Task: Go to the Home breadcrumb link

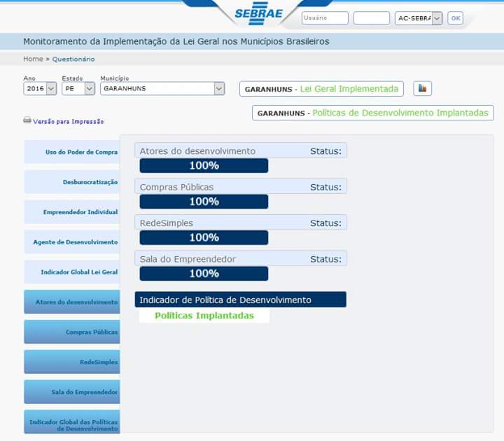Action: coord(33,59)
